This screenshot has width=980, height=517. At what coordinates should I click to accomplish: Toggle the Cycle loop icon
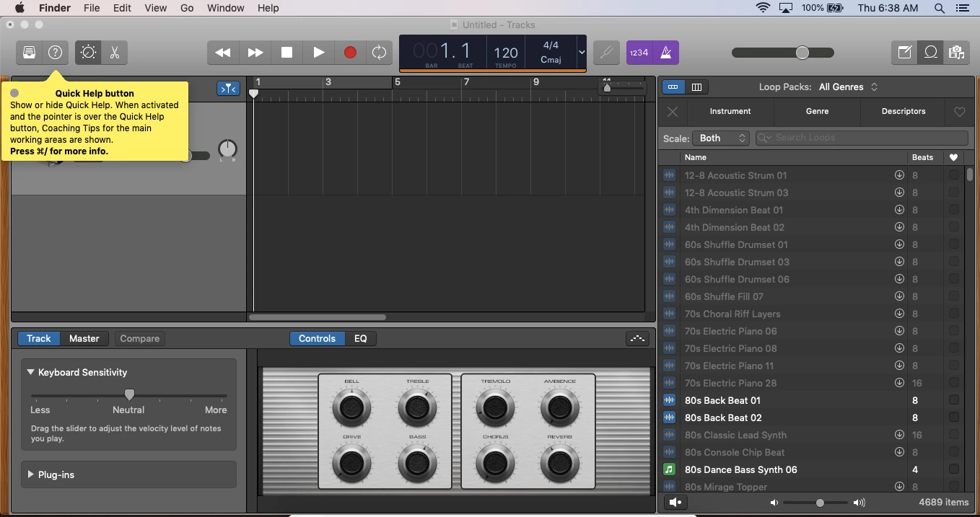(x=379, y=53)
